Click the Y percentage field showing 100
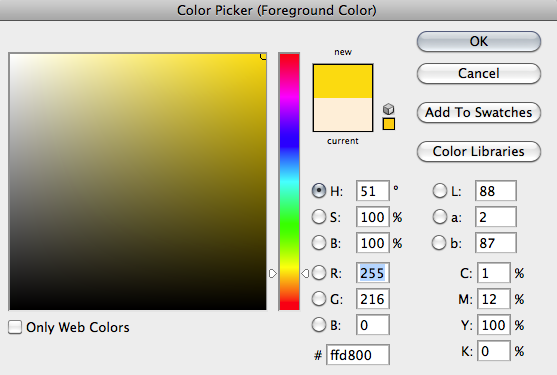The width and height of the screenshot is (557, 375). [x=494, y=325]
